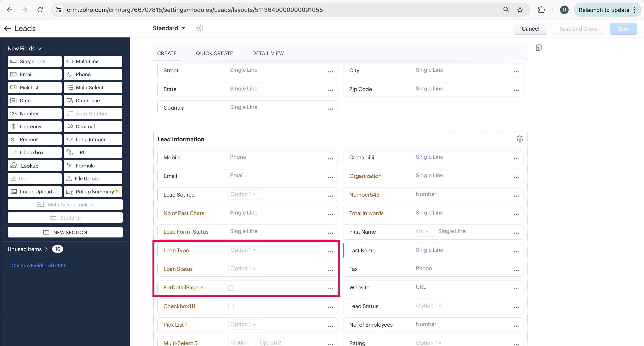Screen dimensions: 644x346
Task: Select the Checkbox field type in sidebar
Action: coord(34,152)
